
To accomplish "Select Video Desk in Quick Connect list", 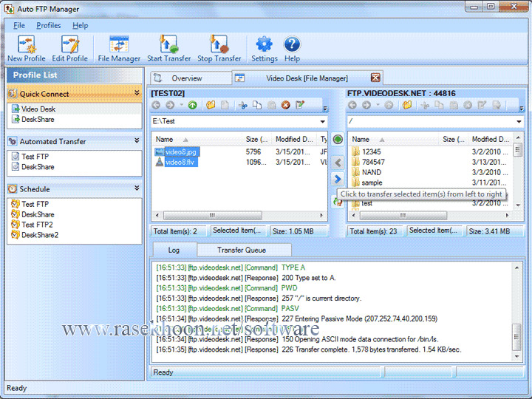I will click(38, 109).
